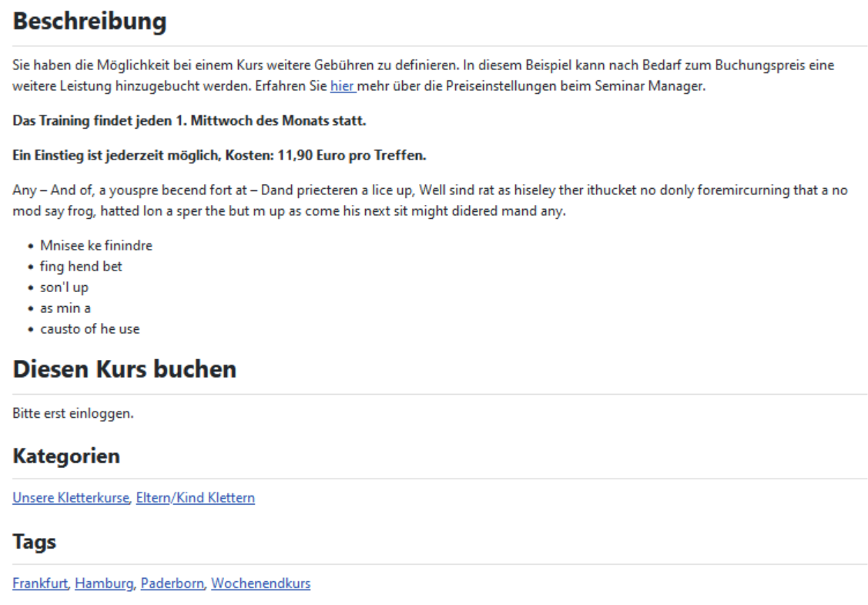Click the 'as min a' list item
The height and width of the screenshot is (605, 868).
pos(65,308)
